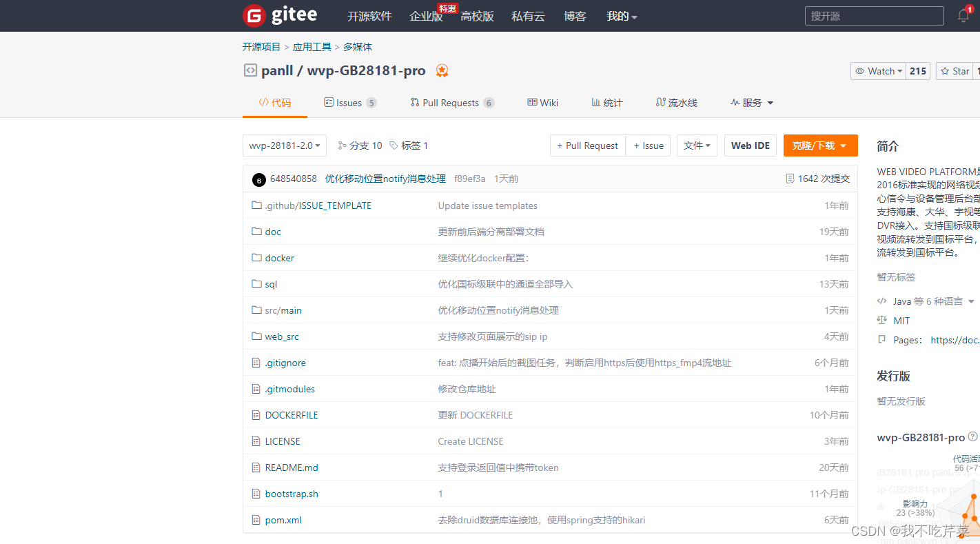
Task: Open the 优化移动位置notify消息处理 commit title link
Action: coord(385,179)
